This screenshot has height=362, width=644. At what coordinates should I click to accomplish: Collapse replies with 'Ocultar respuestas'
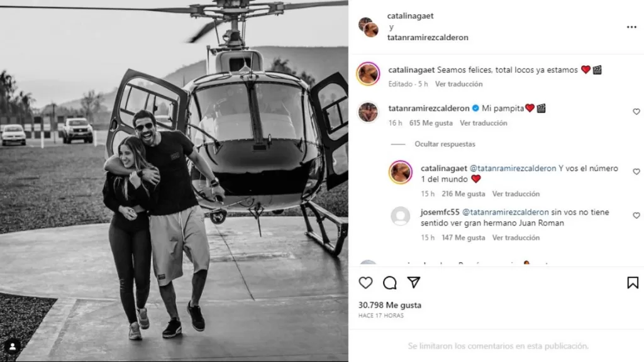(x=445, y=144)
